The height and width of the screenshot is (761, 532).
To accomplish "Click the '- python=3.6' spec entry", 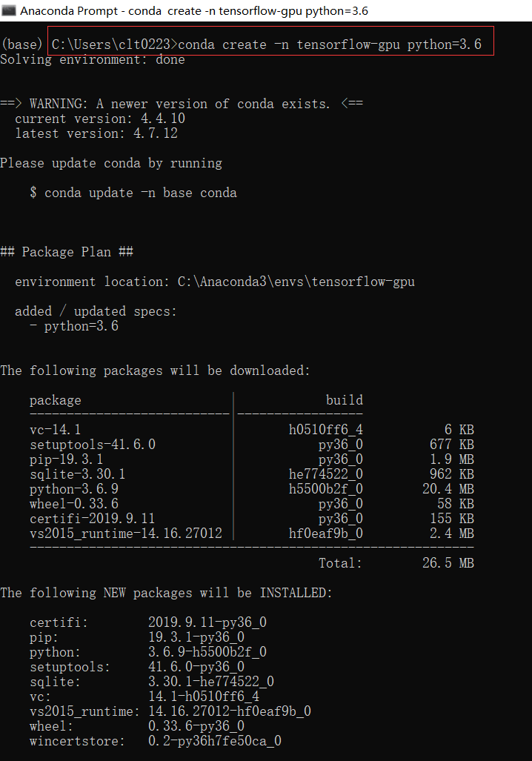I will coord(74,326).
